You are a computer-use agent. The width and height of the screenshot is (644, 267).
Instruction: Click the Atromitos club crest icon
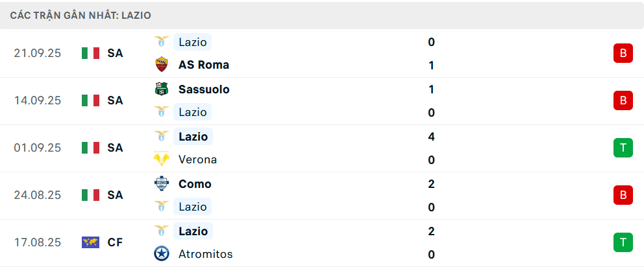tap(161, 254)
